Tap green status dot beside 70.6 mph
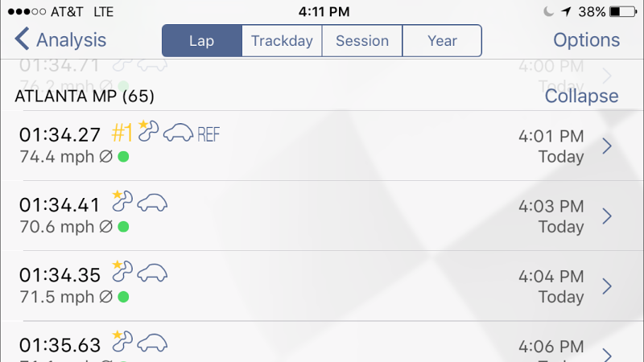The image size is (644, 362). (x=123, y=227)
